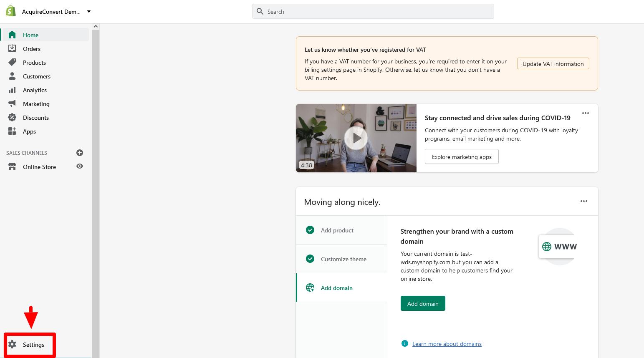Select the Marketing megaphone icon
Image resolution: width=644 pixels, height=358 pixels.
click(x=12, y=103)
